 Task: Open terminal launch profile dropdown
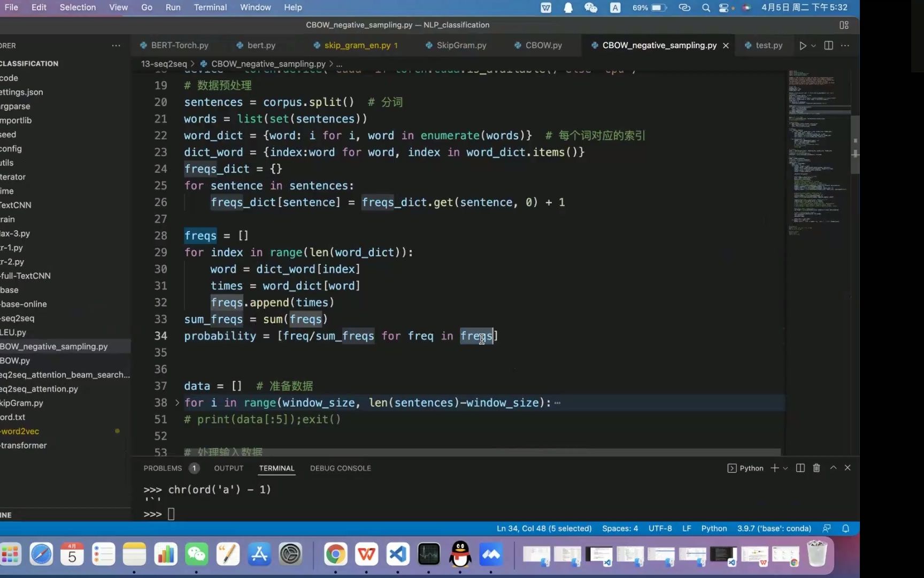coord(786,468)
